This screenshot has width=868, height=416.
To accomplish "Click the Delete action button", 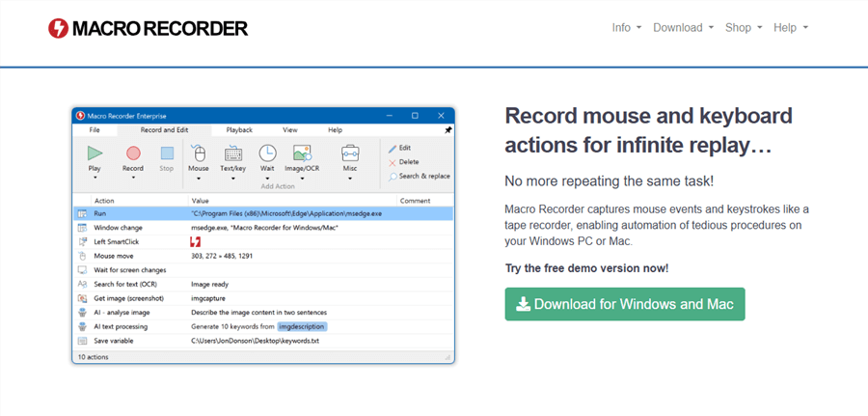I will coord(409,162).
